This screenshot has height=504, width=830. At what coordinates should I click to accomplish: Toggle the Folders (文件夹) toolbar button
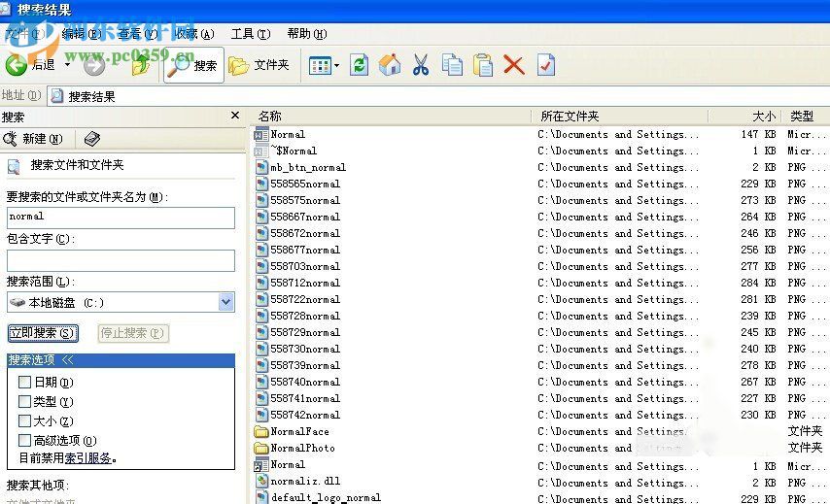(x=259, y=65)
